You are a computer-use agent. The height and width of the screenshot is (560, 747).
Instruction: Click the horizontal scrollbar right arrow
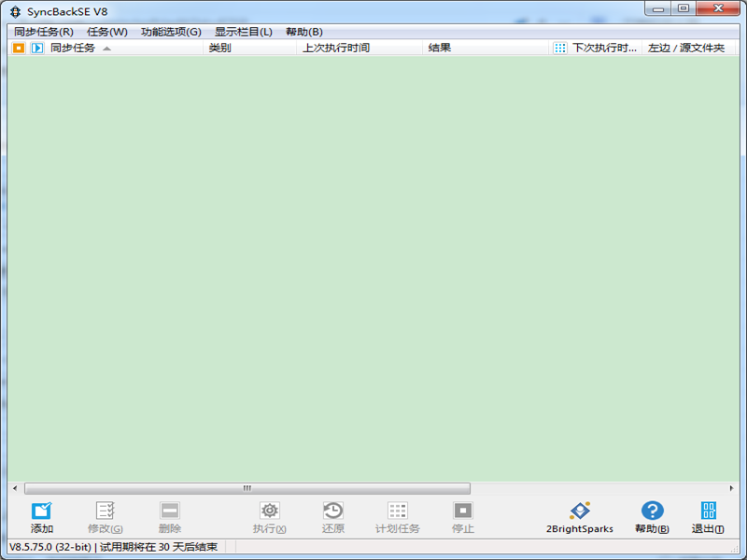pyautogui.click(x=731, y=488)
